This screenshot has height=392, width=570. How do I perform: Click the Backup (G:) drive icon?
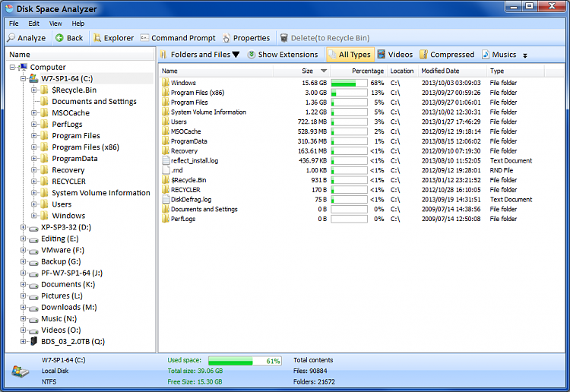33,262
